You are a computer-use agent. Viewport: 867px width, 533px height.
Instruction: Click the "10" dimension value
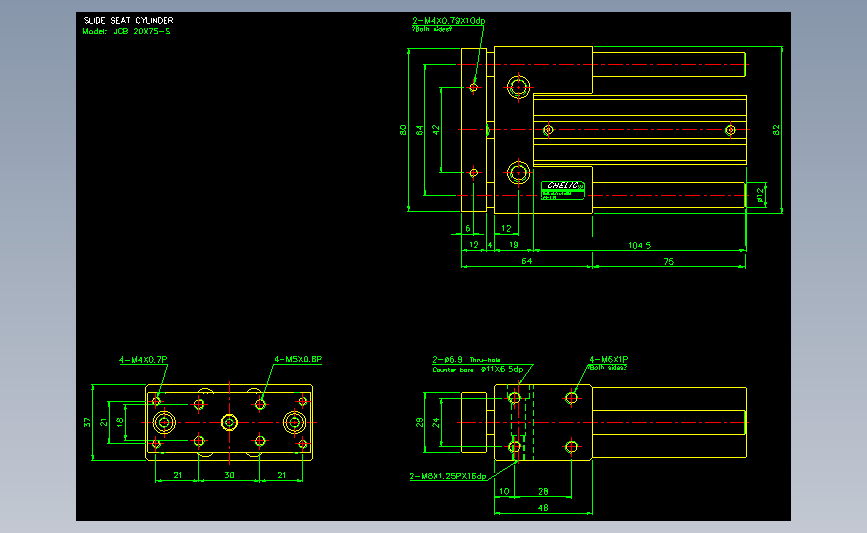[x=504, y=491]
